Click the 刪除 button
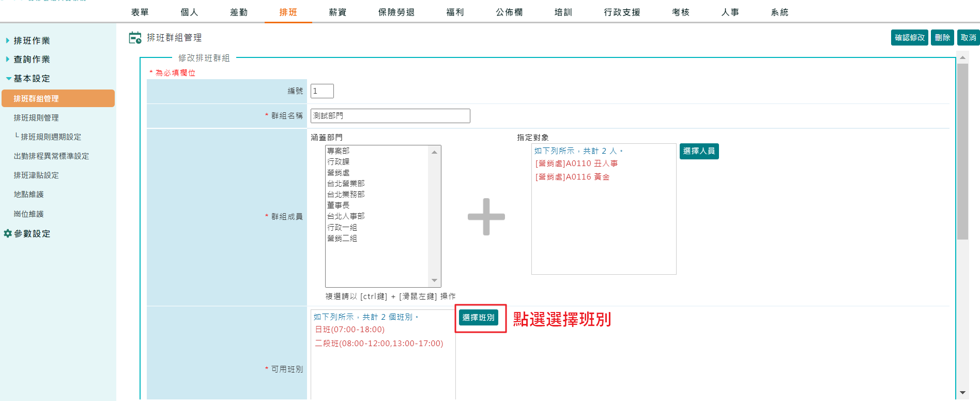 942,37
